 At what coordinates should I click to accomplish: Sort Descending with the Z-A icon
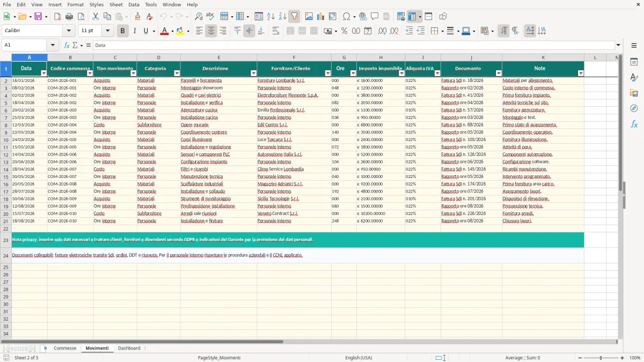pos(282,17)
